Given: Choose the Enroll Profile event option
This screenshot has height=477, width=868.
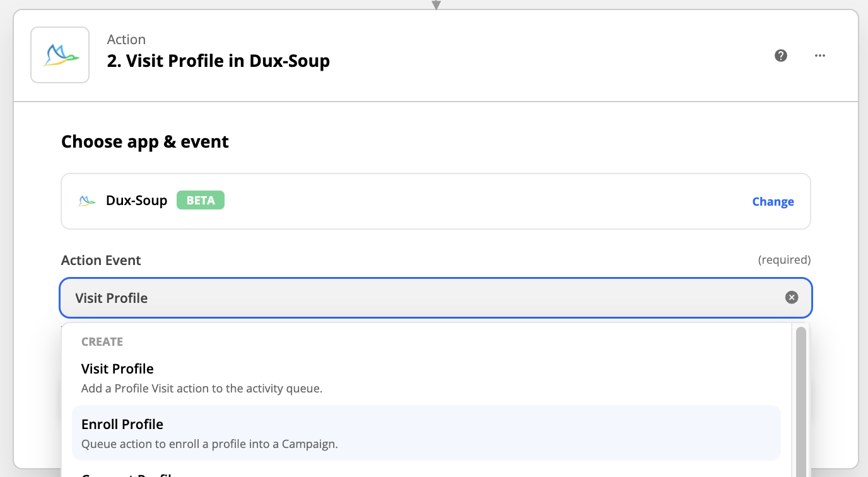Looking at the screenshot, I should click(426, 433).
